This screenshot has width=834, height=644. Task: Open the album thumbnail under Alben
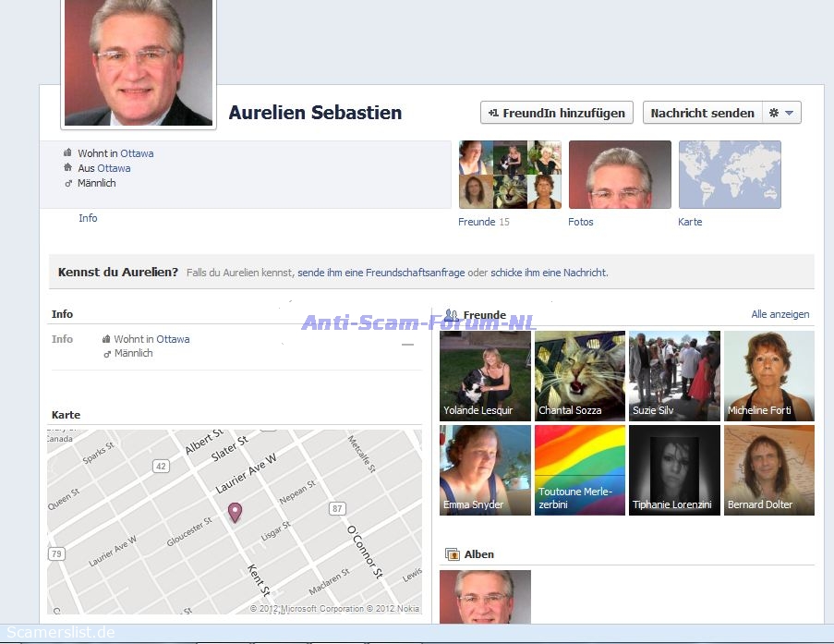485,596
